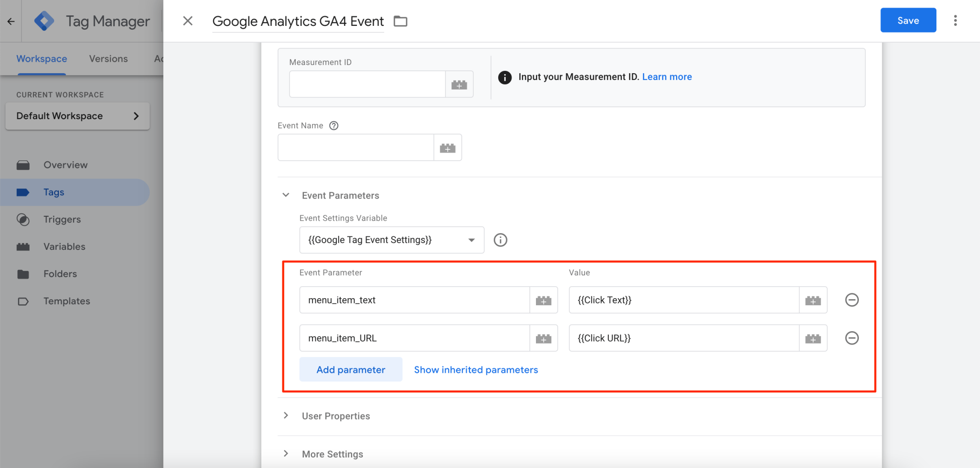The height and width of the screenshot is (468, 980).
Task: Open the three-dot overflow menu
Action: 956,21
